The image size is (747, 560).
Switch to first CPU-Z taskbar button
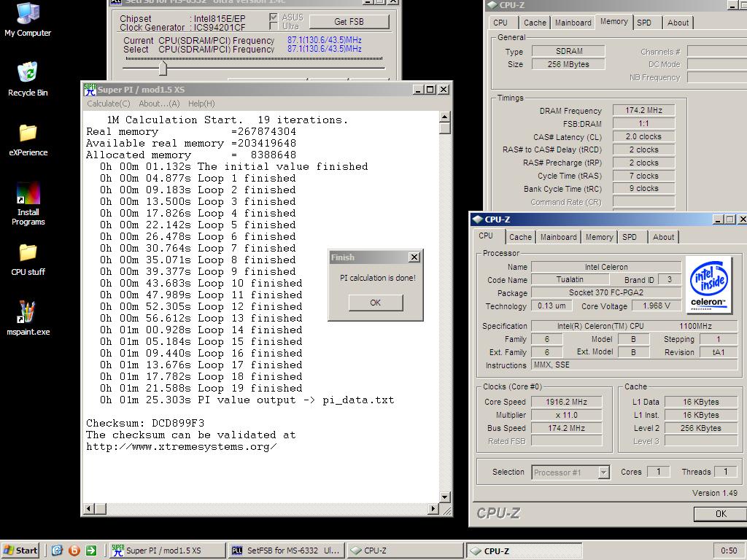(x=404, y=551)
